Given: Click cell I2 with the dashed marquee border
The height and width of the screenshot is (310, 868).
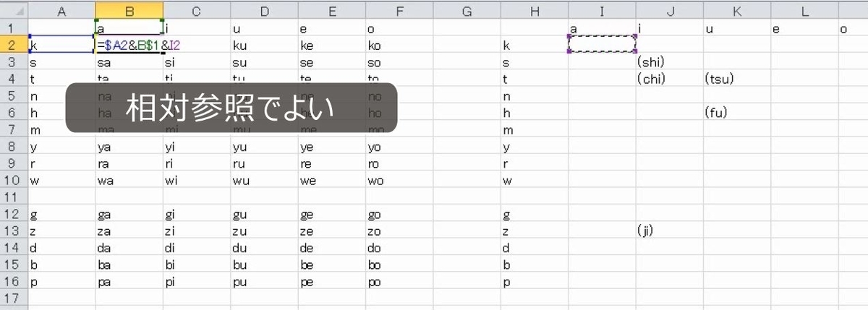Looking at the screenshot, I should [x=602, y=46].
